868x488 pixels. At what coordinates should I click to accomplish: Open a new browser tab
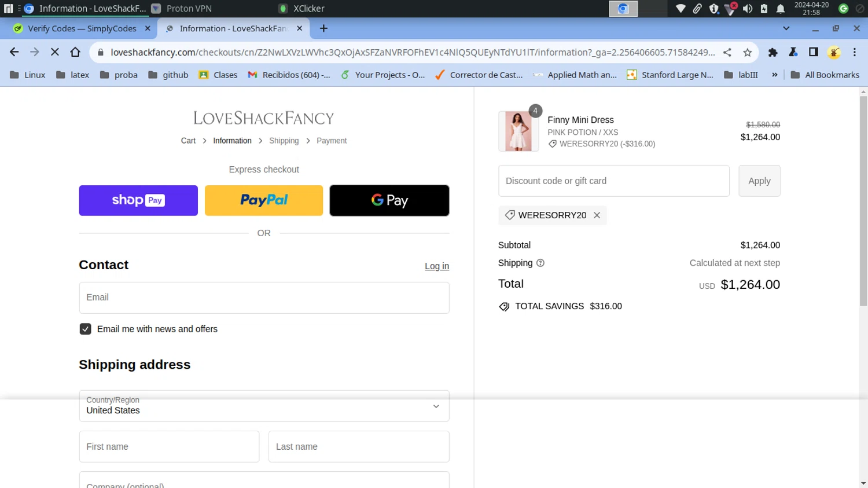tap(323, 28)
